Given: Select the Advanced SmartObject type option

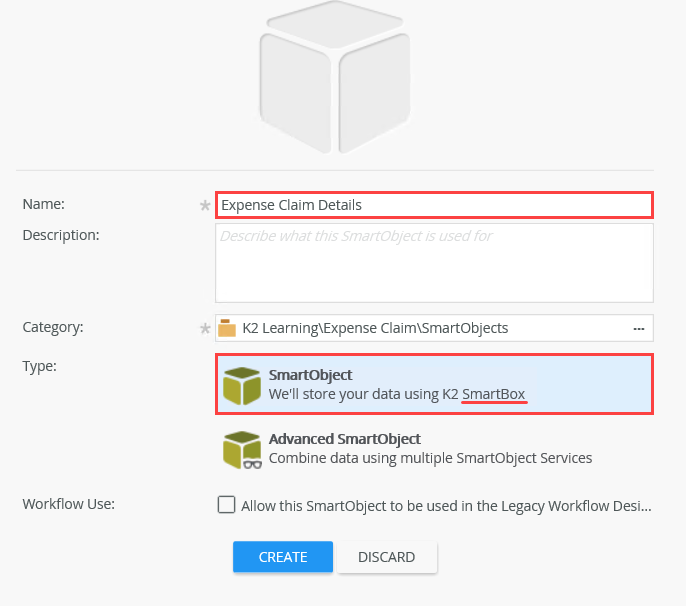Looking at the screenshot, I should pos(434,449).
